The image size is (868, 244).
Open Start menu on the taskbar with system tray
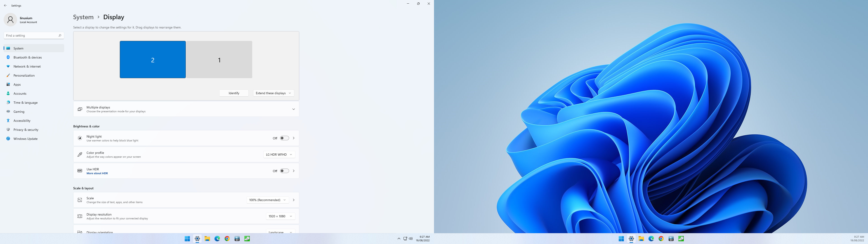click(187, 239)
